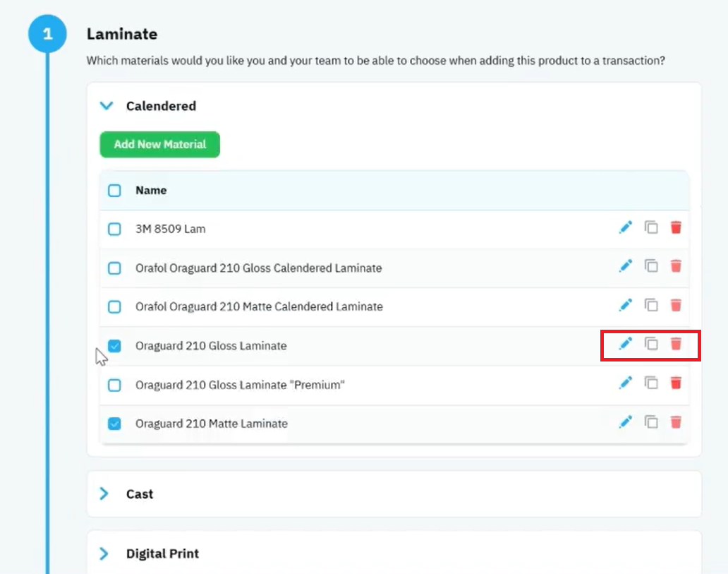Uncheck the Oraguard 210 Matte Laminate checkbox
The width and height of the screenshot is (728, 574).
point(114,424)
